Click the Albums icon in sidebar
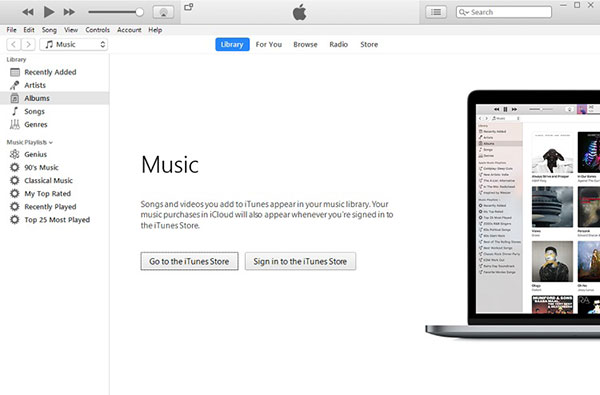The image size is (600, 395). (x=15, y=98)
